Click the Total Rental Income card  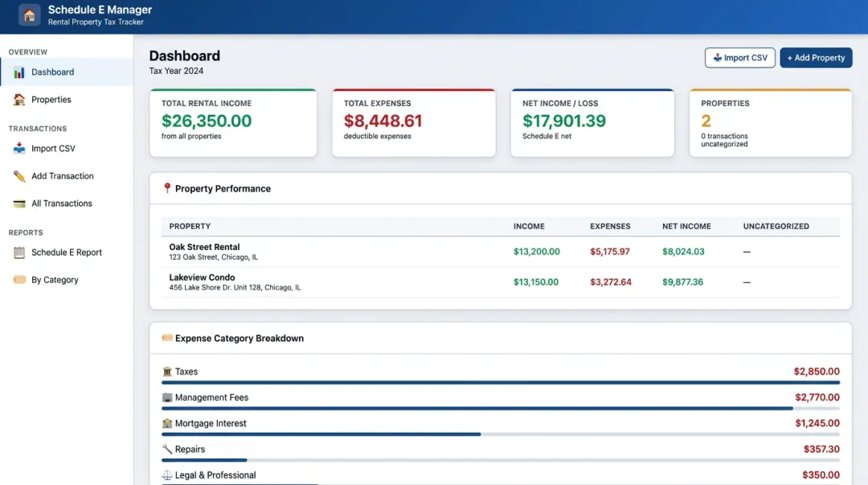233,122
